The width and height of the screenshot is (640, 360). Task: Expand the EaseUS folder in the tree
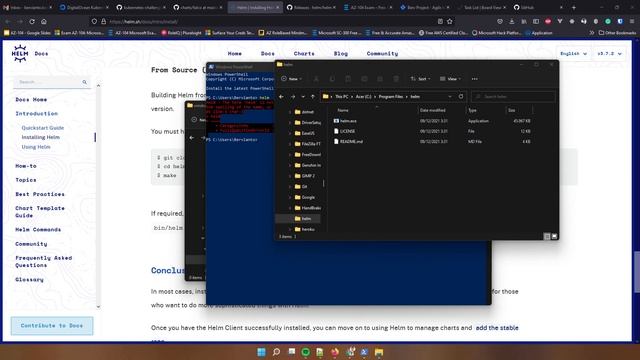[290, 133]
